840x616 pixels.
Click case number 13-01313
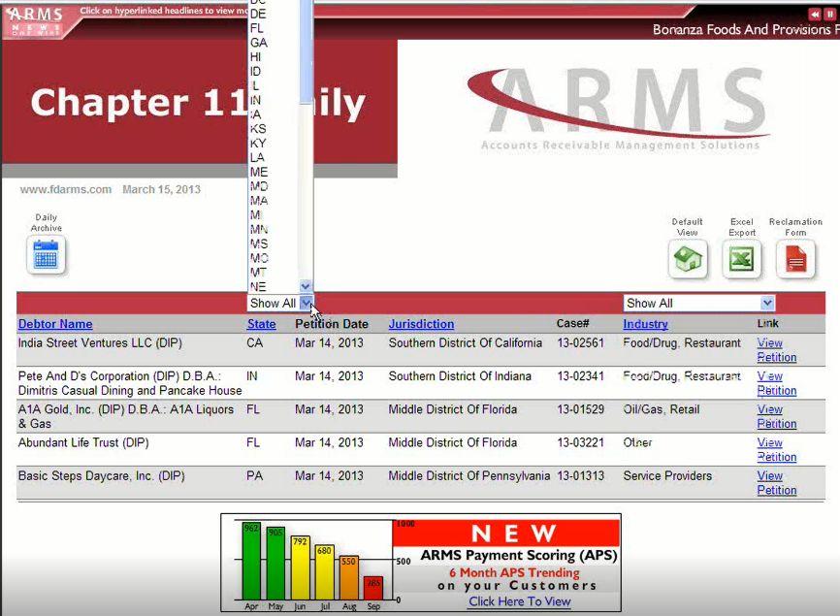(x=581, y=475)
